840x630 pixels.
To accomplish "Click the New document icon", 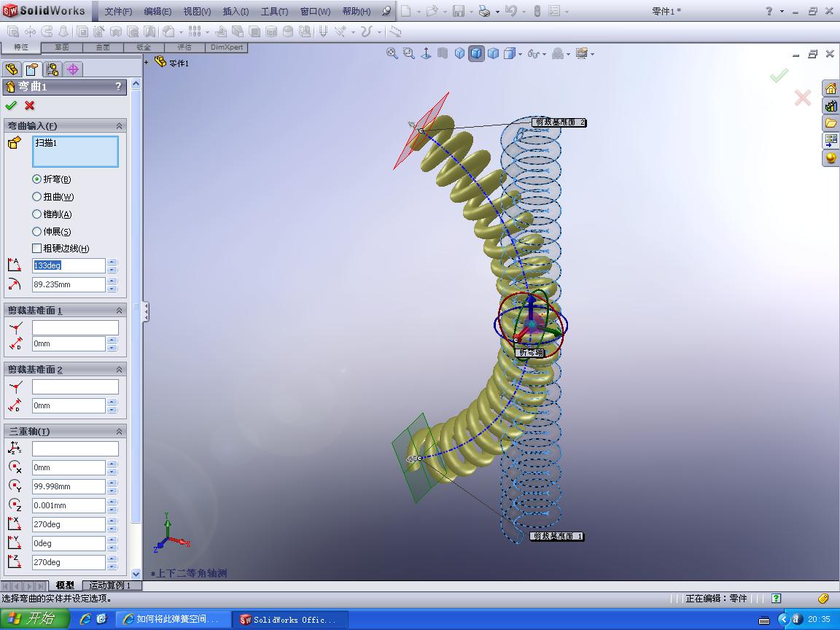I will pos(407,11).
